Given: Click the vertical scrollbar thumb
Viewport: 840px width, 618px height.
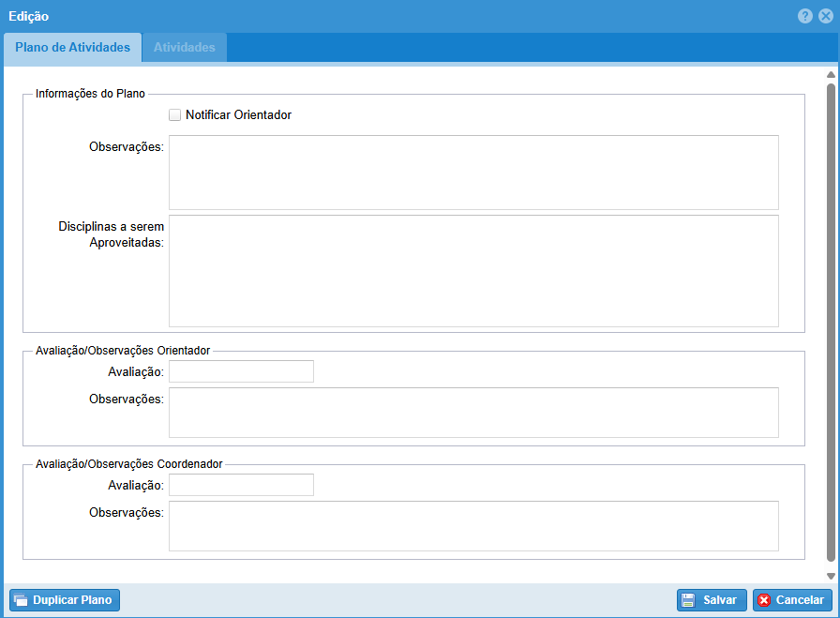Looking at the screenshot, I should tap(831, 319).
